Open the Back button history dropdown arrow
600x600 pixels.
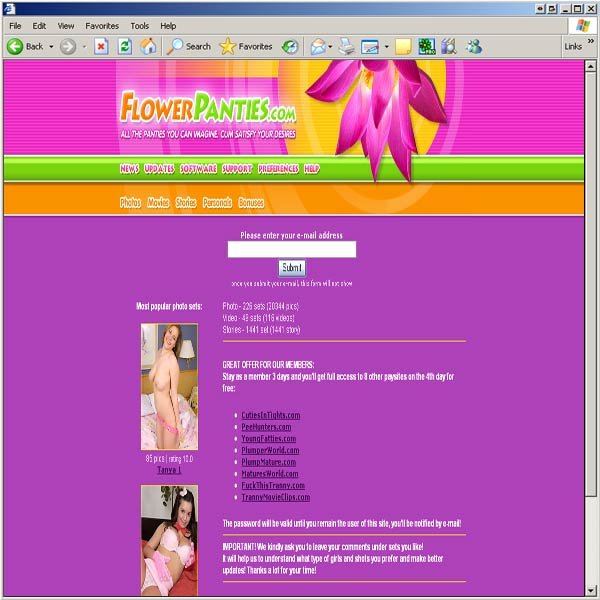tap(51, 47)
